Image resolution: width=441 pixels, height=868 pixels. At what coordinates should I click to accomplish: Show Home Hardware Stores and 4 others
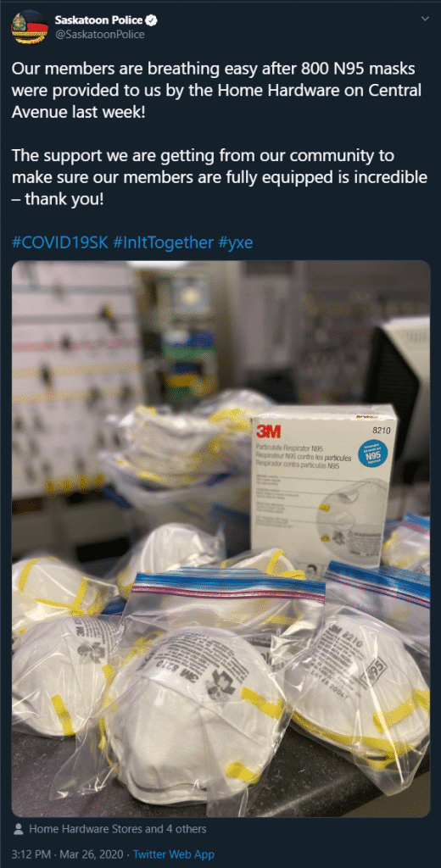click(117, 829)
